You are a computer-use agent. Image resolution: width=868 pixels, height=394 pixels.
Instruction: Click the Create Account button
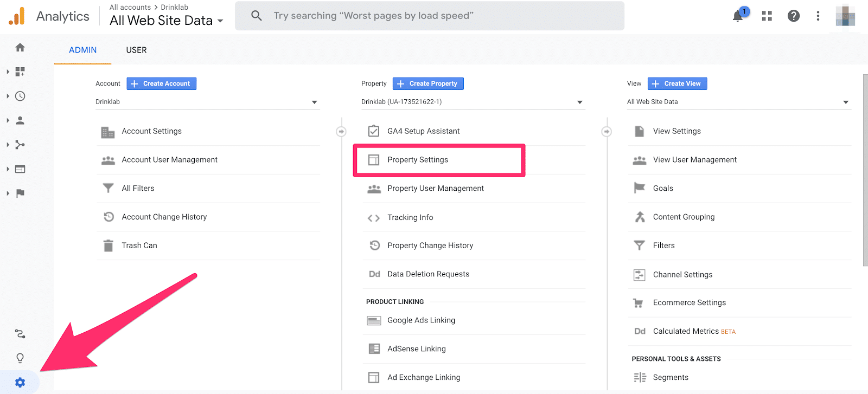point(162,83)
